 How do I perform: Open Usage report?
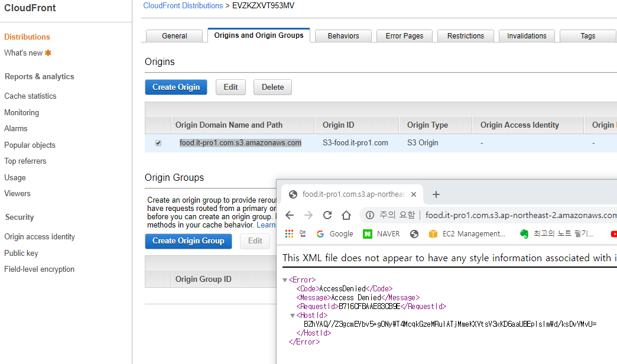point(15,177)
